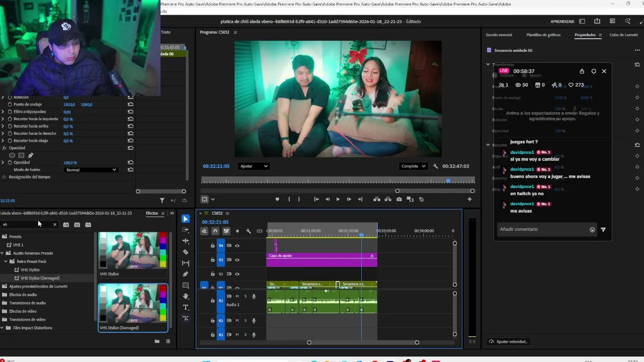
Task: Click the timeline ruler playhead marker
Action: tap(361, 235)
